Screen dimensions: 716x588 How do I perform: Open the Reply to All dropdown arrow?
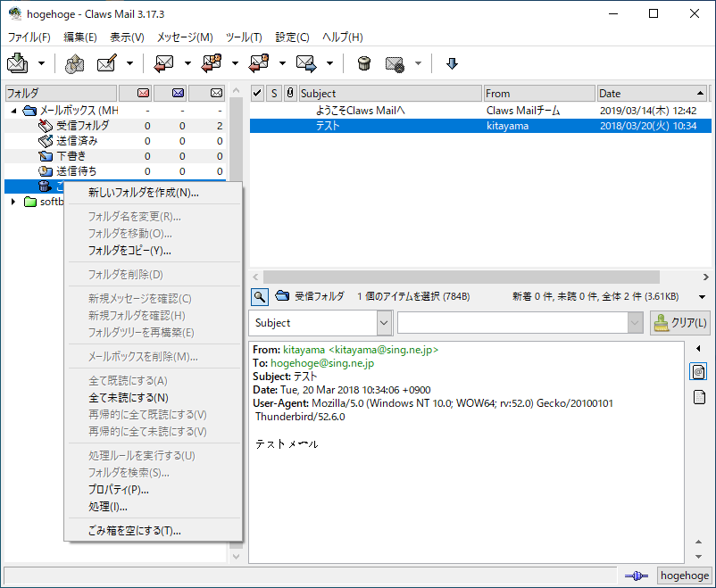click(x=235, y=63)
